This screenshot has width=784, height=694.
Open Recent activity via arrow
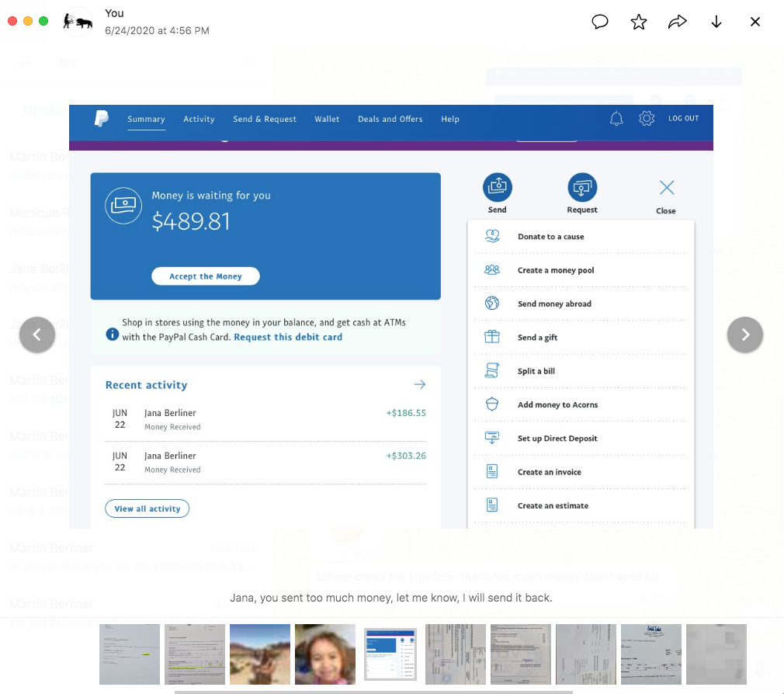pyautogui.click(x=419, y=384)
